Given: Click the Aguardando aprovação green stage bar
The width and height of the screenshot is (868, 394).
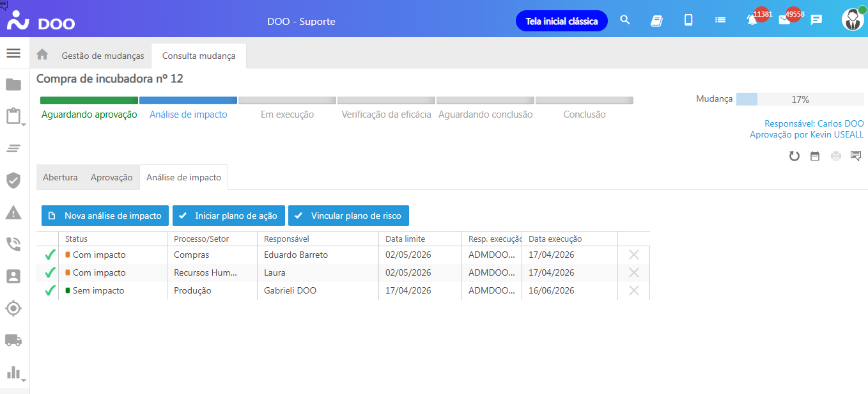Looking at the screenshot, I should 89,100.
